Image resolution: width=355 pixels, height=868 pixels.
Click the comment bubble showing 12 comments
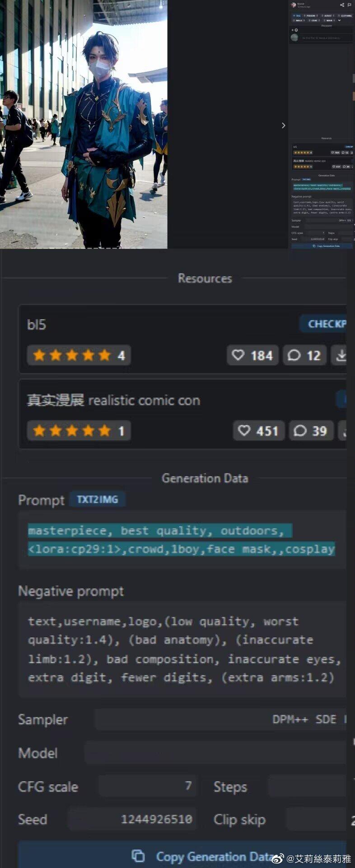pos(294,355)
